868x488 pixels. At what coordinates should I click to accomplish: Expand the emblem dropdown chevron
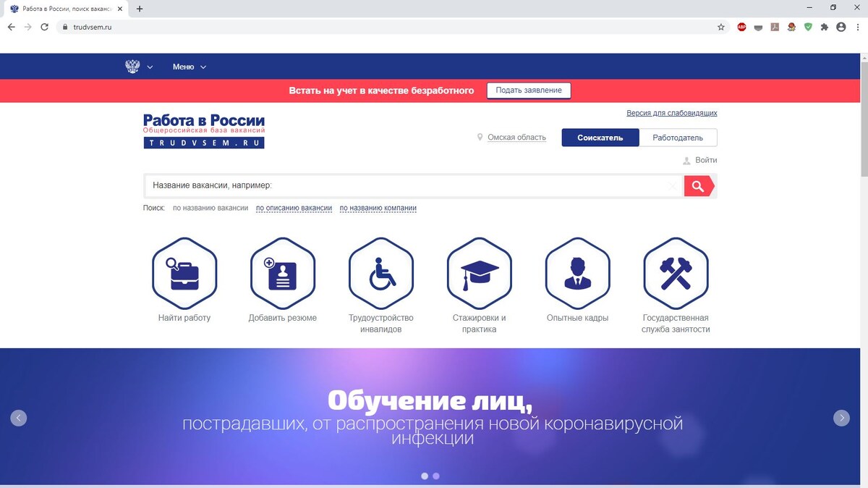150,67
